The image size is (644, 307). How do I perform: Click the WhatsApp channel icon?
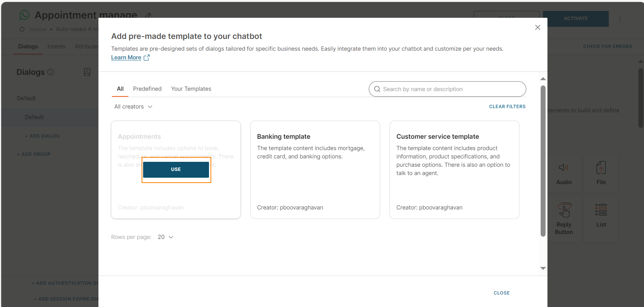24,15
